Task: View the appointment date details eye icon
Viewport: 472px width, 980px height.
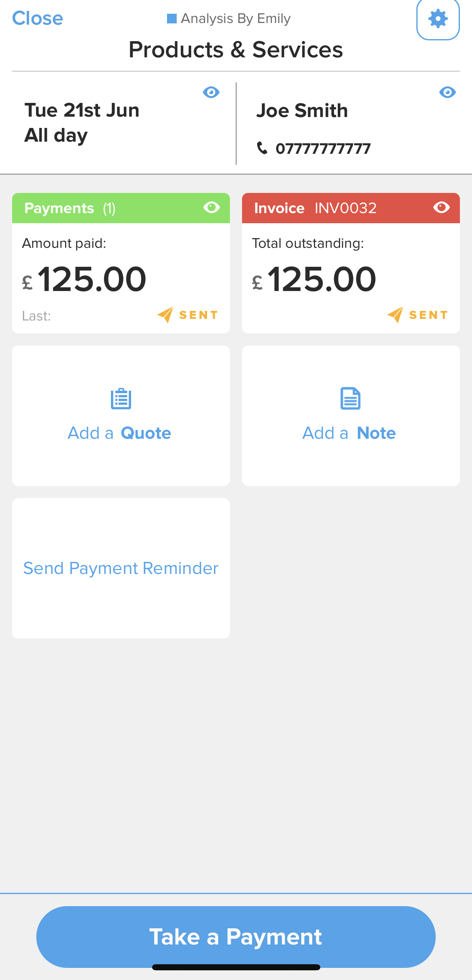Action: 211,92
